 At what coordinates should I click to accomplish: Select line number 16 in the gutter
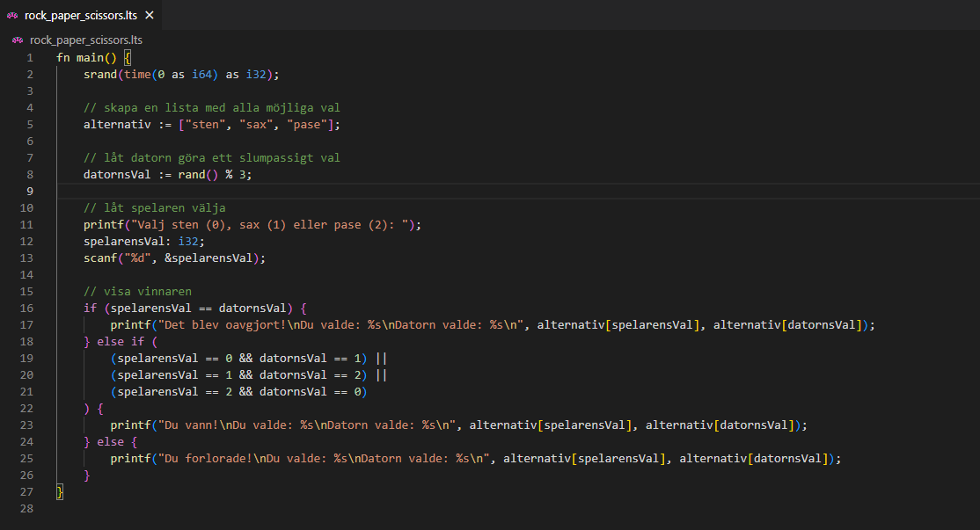(x=26, y=309)
